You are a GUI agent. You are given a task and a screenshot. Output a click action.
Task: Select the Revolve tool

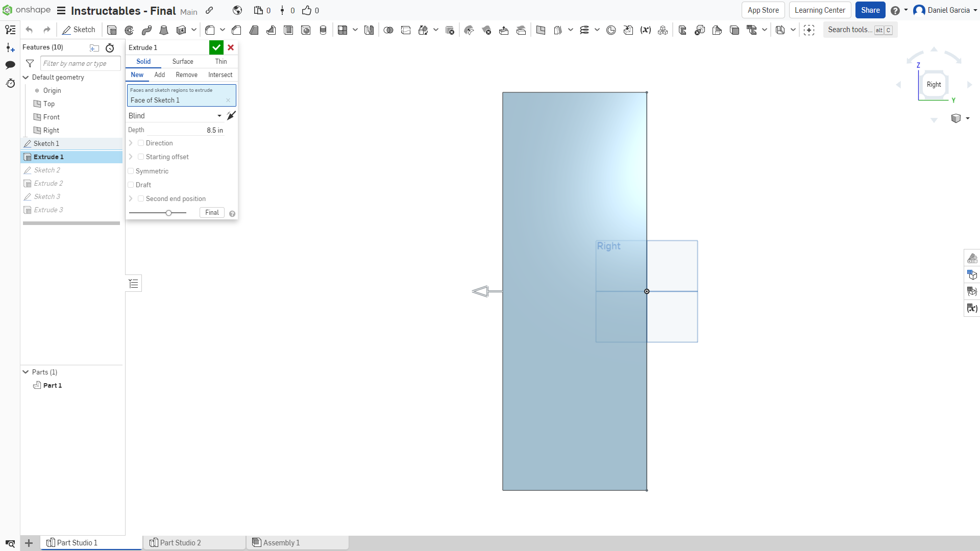[129, 30]
